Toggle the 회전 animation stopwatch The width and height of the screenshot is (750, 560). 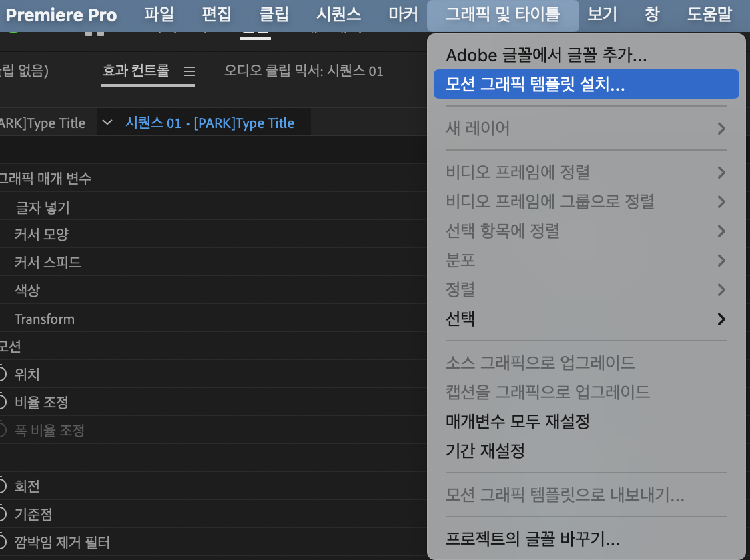tap(3, 486)
